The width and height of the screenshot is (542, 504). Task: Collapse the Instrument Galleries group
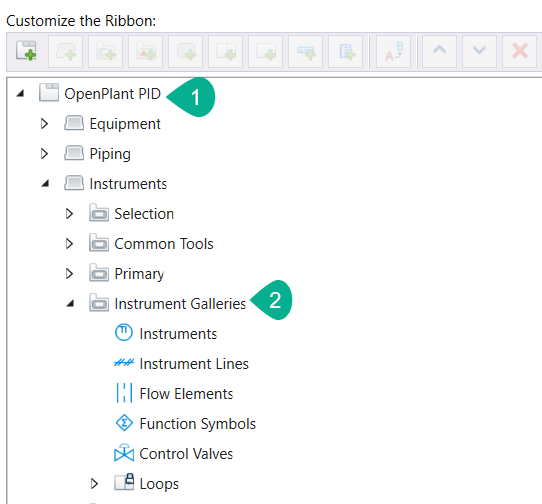(x=70, y=304)
